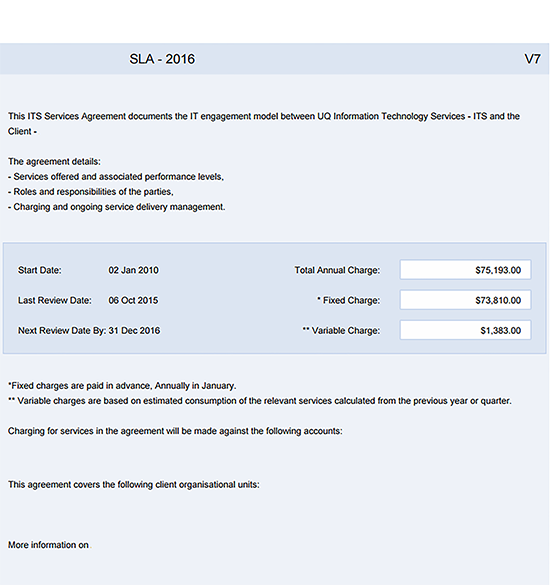Click the Charging for services accounts line
The width and height of the screenshot is (550, 585).
click(175, 431)
